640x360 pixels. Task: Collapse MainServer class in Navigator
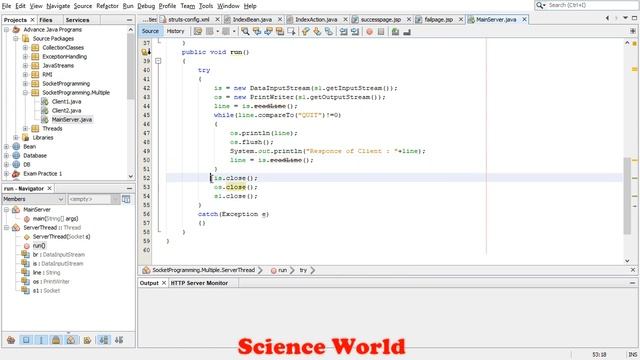point(7,209)
